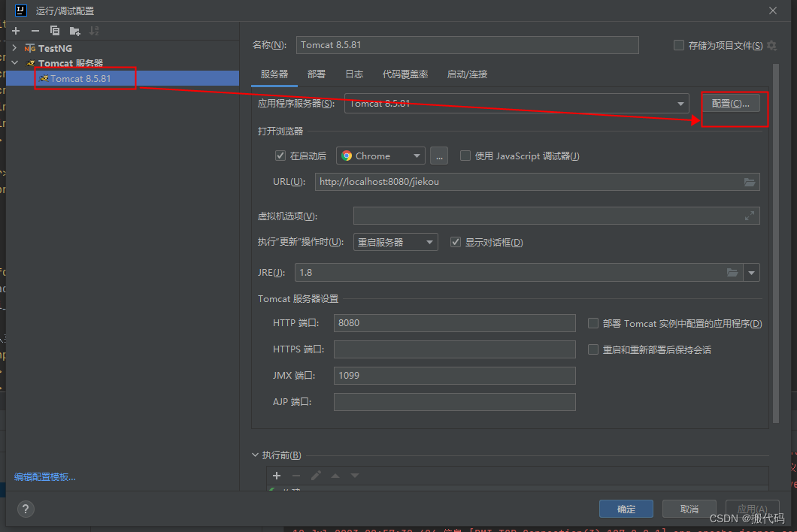The image size is (797, 532).
Task: Switch to the 启动/连接 tab
Action: (467, 74)
